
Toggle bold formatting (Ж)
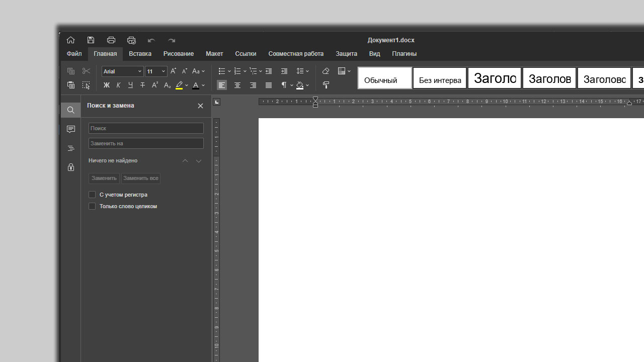pyautogui.click(x=106, y=85)
